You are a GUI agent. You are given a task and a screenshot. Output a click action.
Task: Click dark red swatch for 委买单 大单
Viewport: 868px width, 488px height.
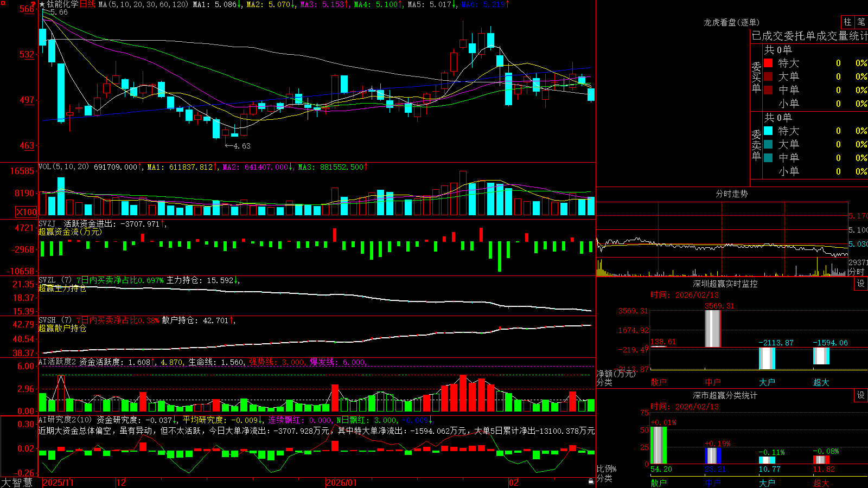[x=768, y=76]
